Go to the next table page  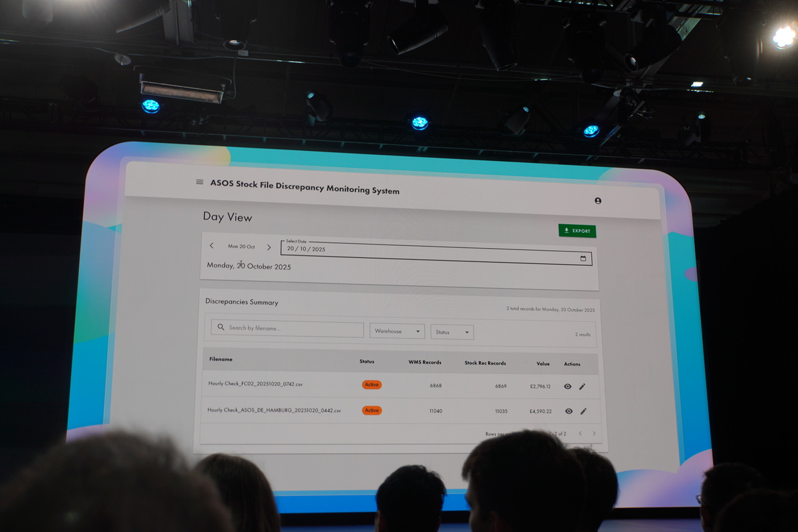click(x=594, y=434)
